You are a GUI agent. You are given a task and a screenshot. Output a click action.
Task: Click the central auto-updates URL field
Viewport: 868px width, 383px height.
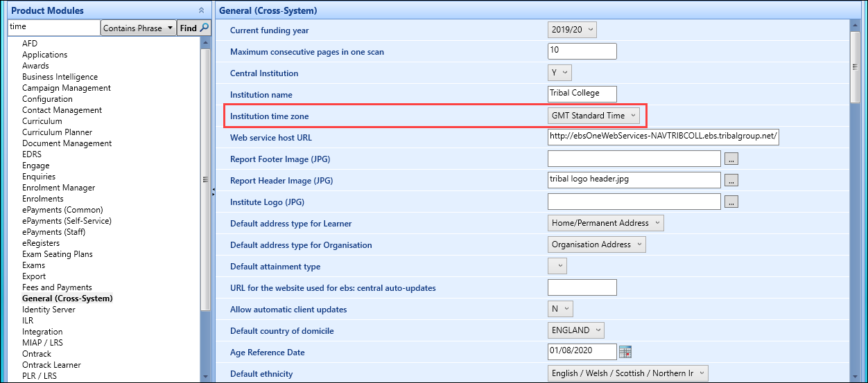(582, 287)
